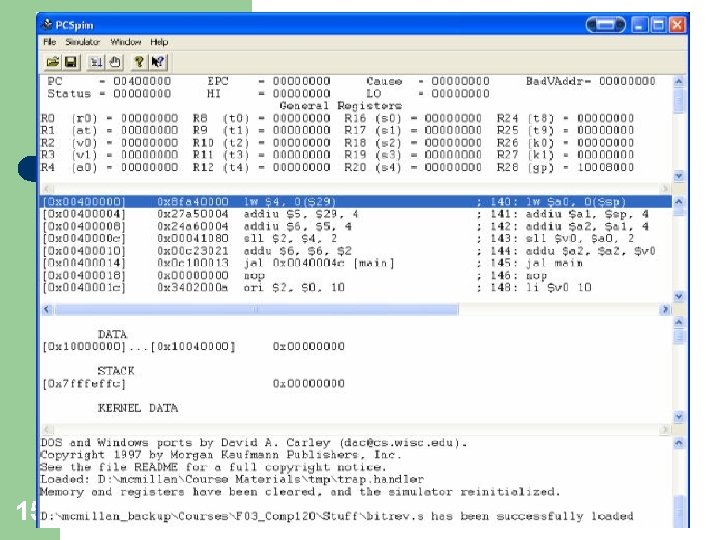Viewport: 720px width, 540px height.
Task: Click text segment horizontal scroll-left arrow
Action: tap(46, 309)
